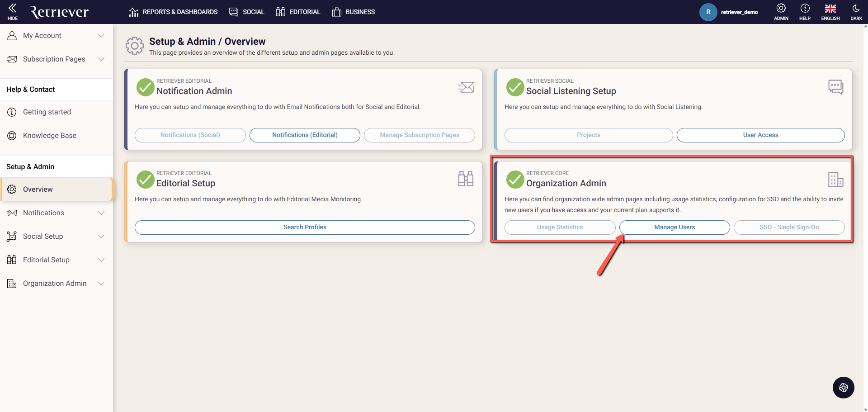Click the Setup & Admin section header
The height and width of the screenshot is (412, 868).
coord(30,167)
